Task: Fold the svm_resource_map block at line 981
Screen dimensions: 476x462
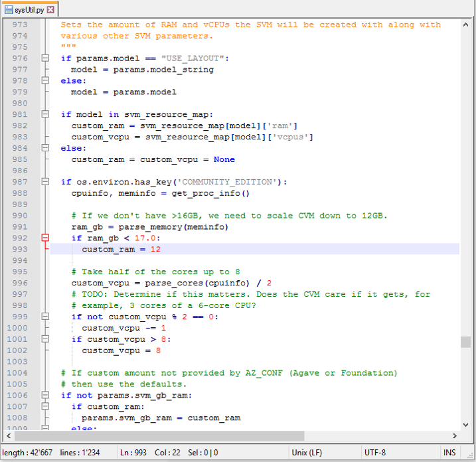Action: [x=45, y=114]
